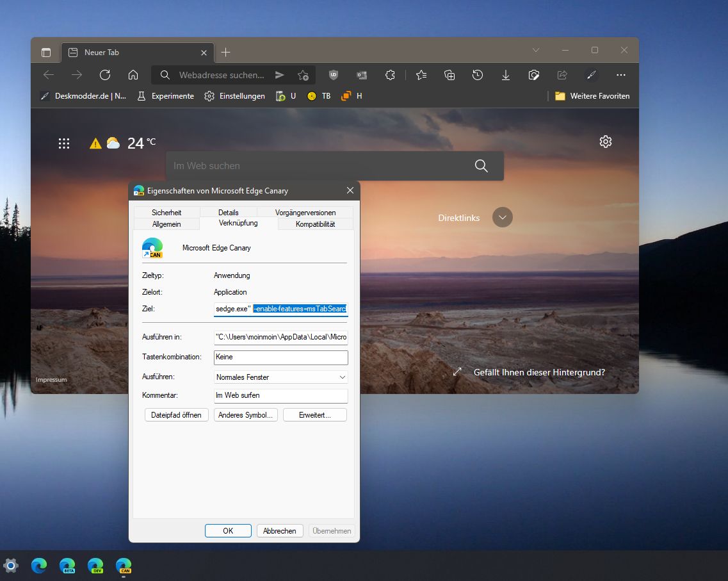The height and width of the screenshot is (581, 728).
Task: Click the Ausführen in input field
Action: pos(281,337)
